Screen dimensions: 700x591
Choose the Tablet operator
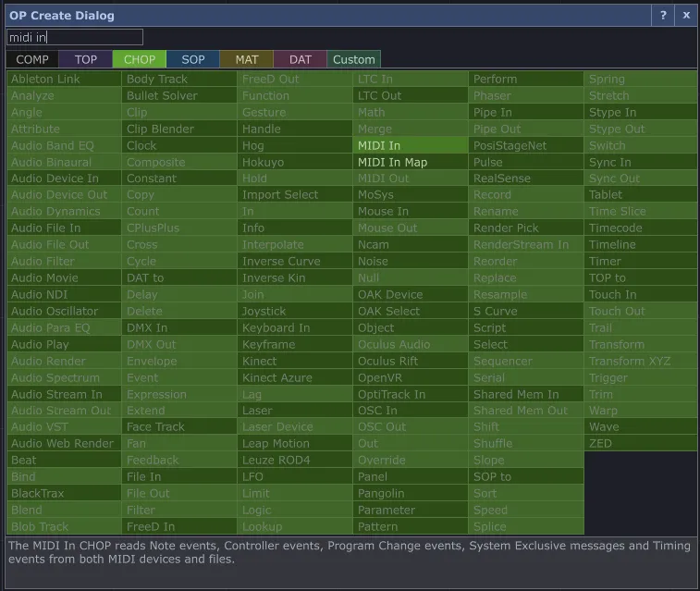point(641,195)
